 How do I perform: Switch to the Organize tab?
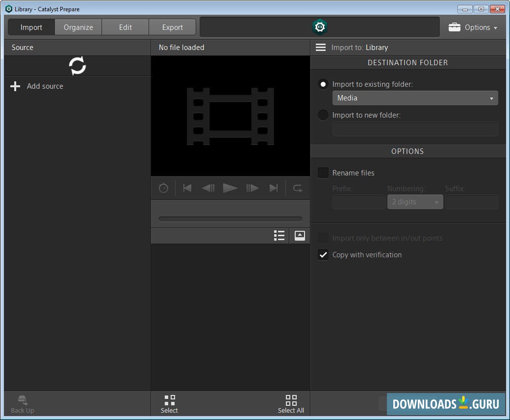coord(78,27)
